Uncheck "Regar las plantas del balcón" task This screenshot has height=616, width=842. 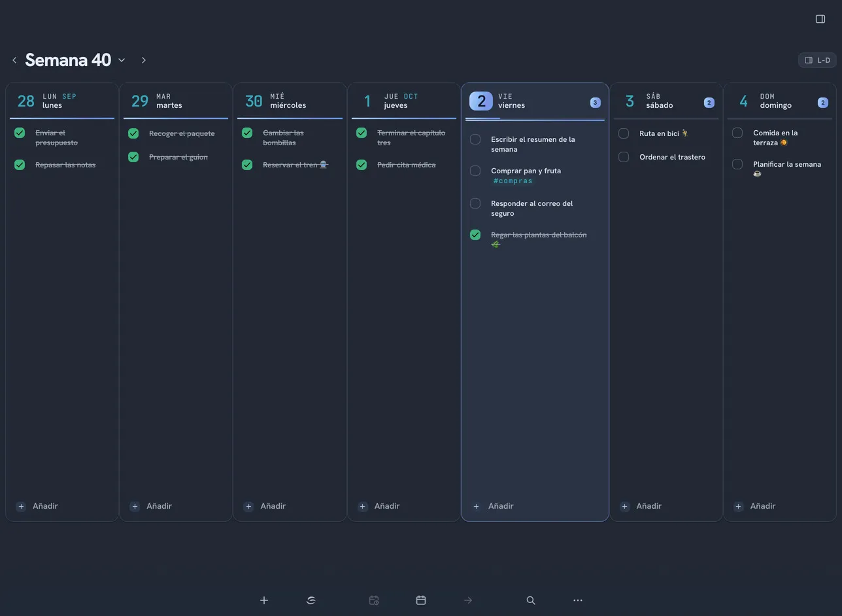[x=475, y=235]
